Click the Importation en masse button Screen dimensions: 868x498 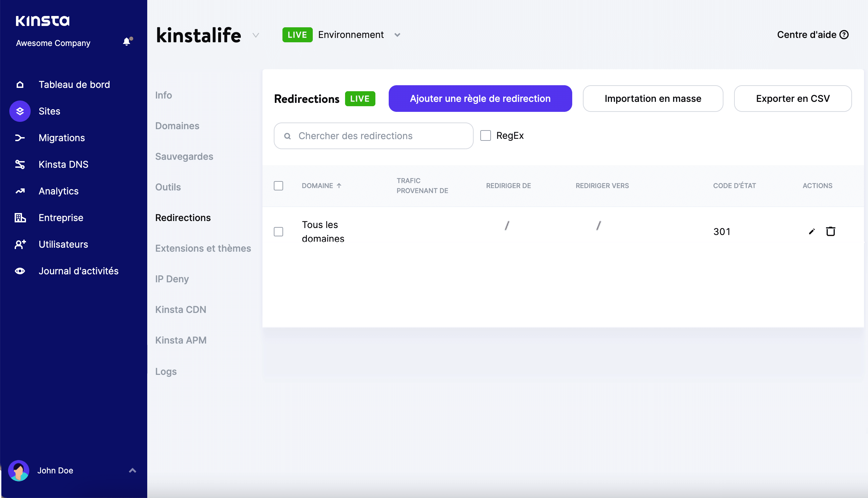coord(653,98)
